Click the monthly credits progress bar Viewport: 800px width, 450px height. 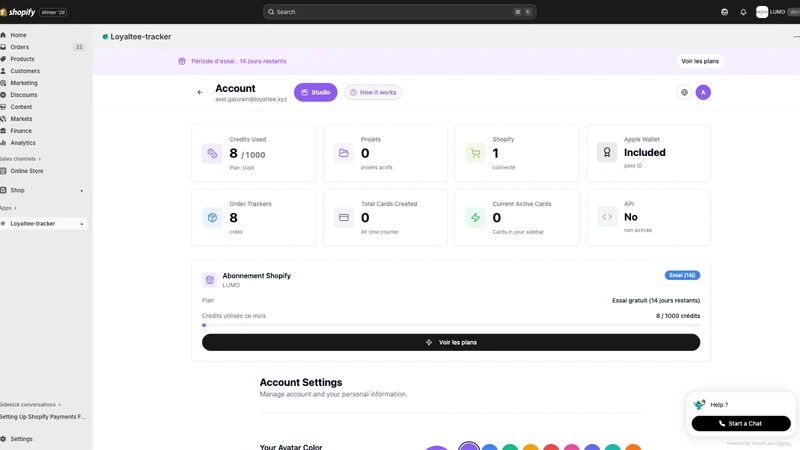tap(451, 325)
